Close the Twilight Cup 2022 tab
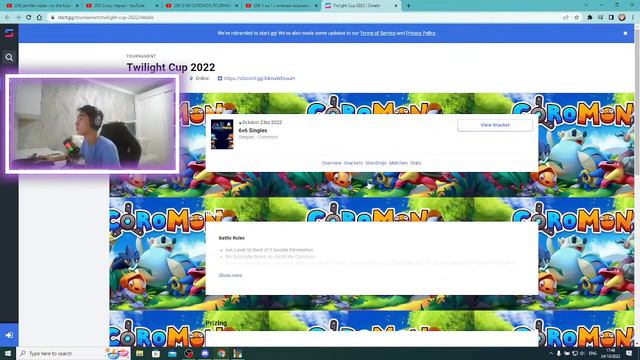Screen dimensions: 640x360 (x=396, y=6)
